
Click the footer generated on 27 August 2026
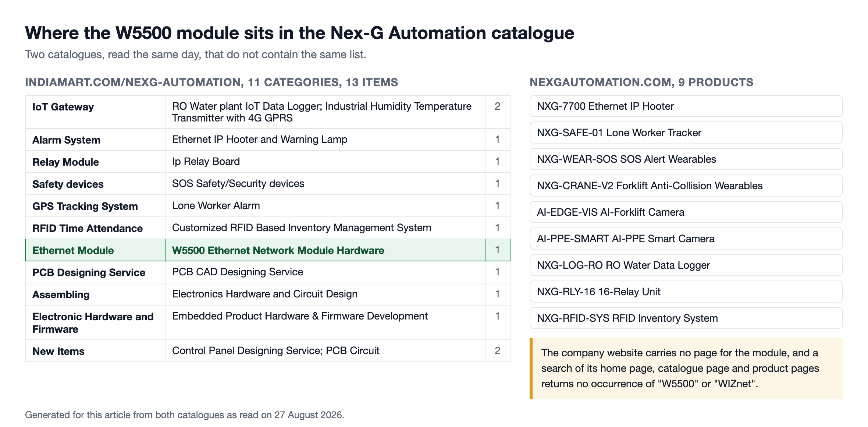coord(185,415)
